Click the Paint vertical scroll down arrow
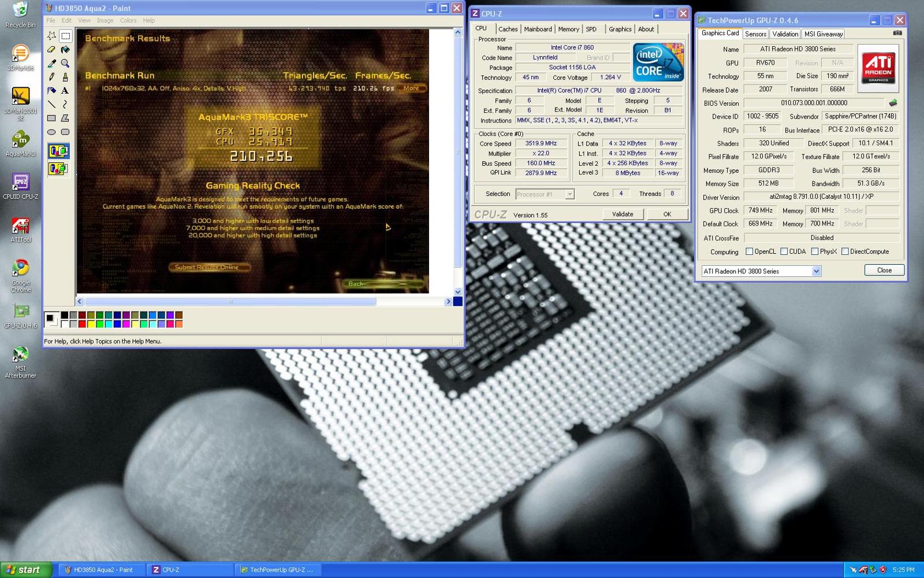This screenshot has width=924, height=578. (x=458, y=292)
